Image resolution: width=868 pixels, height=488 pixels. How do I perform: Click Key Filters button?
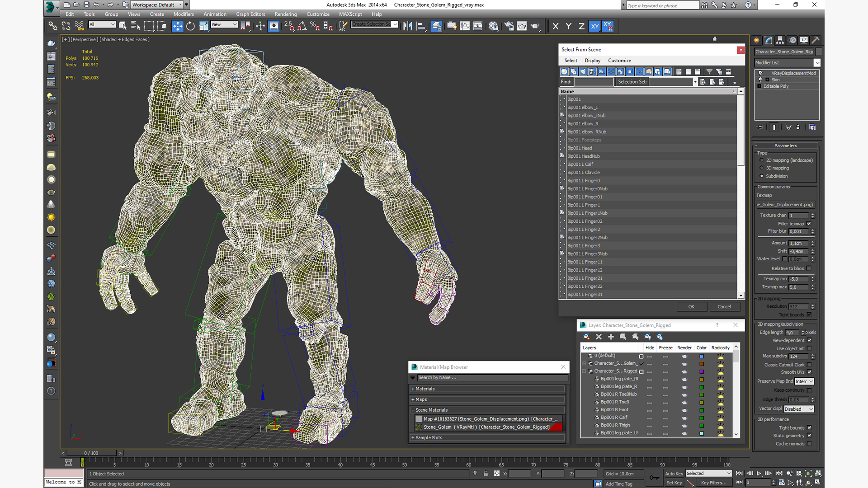(713, 483)
